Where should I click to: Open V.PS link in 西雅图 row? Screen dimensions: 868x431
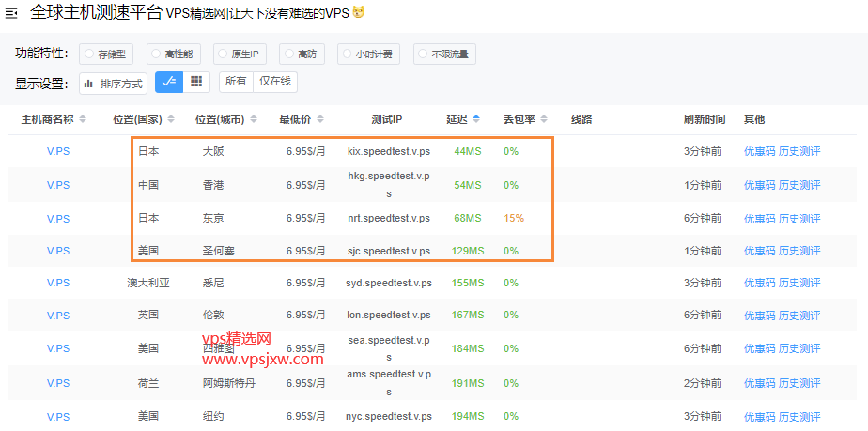coord(58,348)
